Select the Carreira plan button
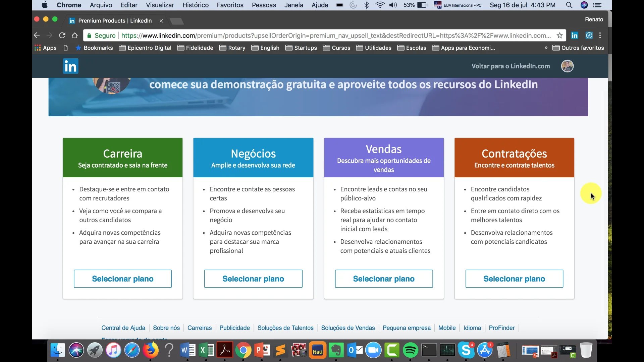Screen dimensions: 644x362 [x=123, y=279]
